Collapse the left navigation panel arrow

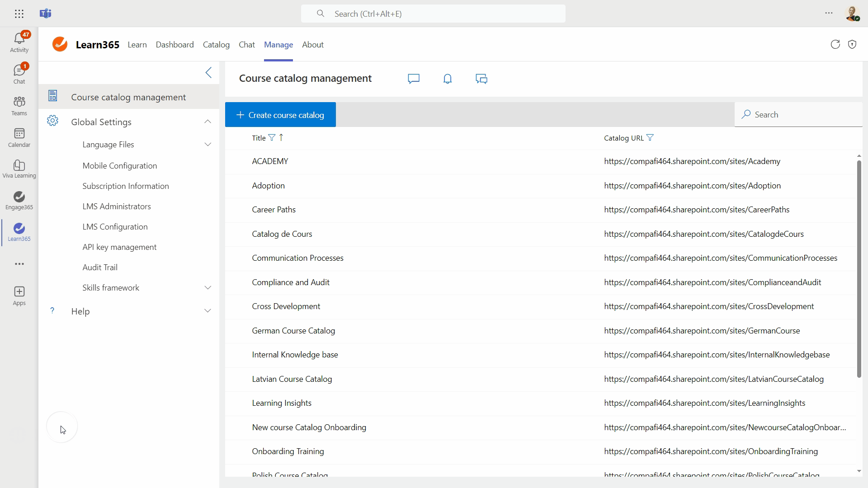coord(208,72)
